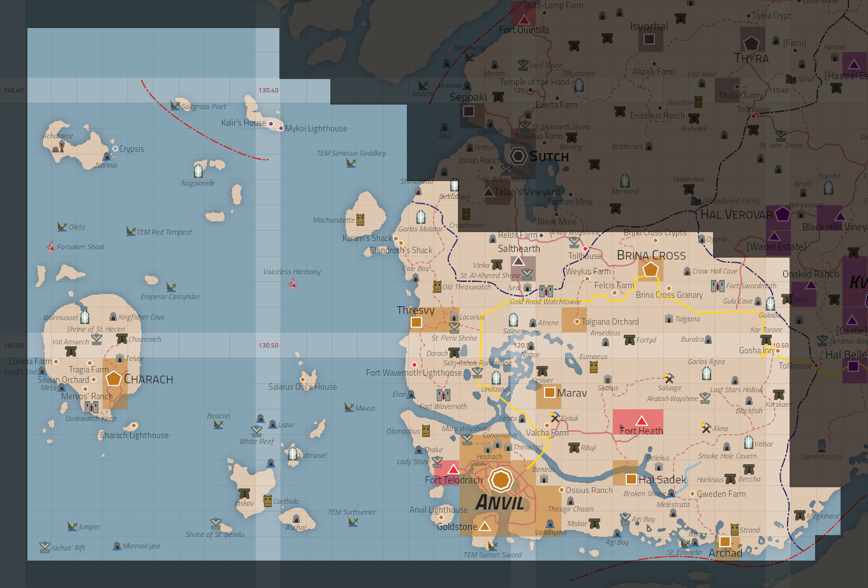Select the Hal Sadek square marker
The height and width of the screenshot is (588, 868).
[631, 479]
